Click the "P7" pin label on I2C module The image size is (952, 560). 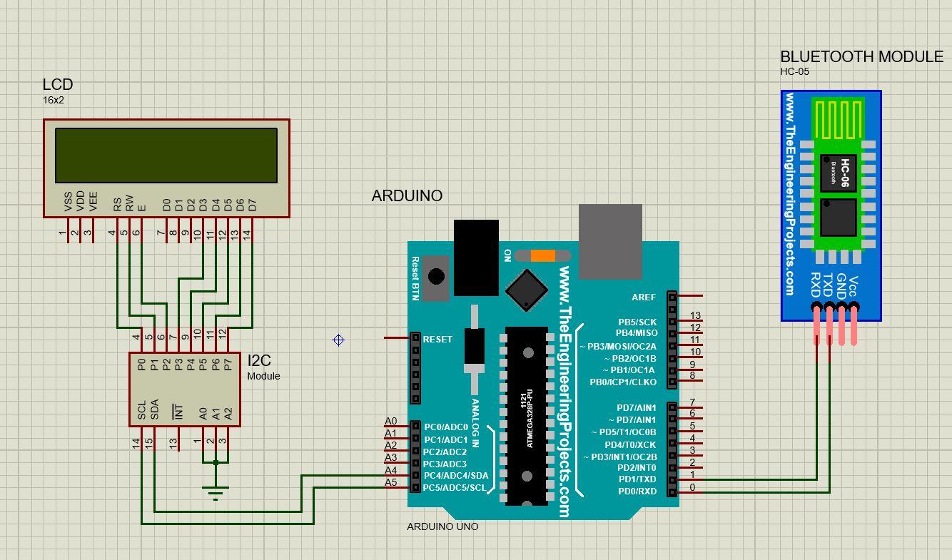228,365
